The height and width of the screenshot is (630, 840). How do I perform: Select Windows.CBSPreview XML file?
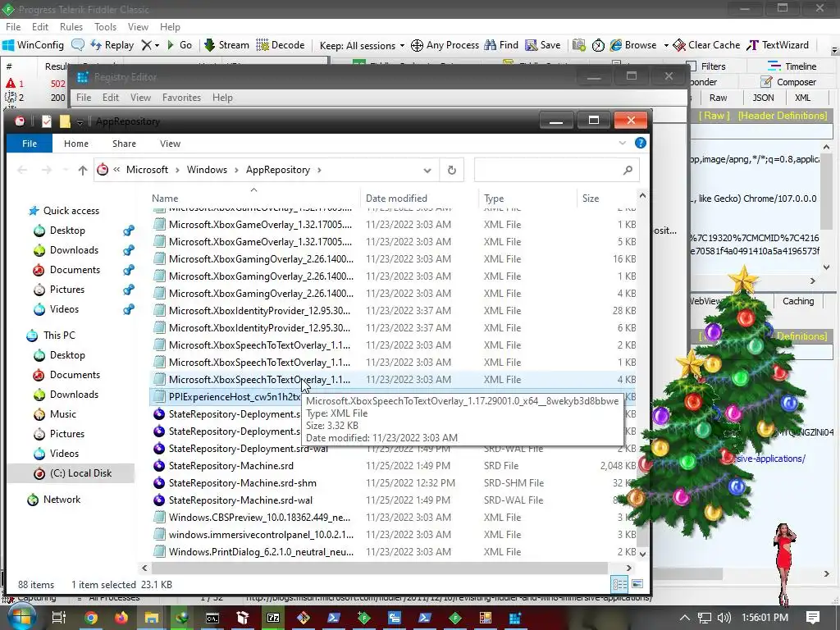(x=259, y=517)
